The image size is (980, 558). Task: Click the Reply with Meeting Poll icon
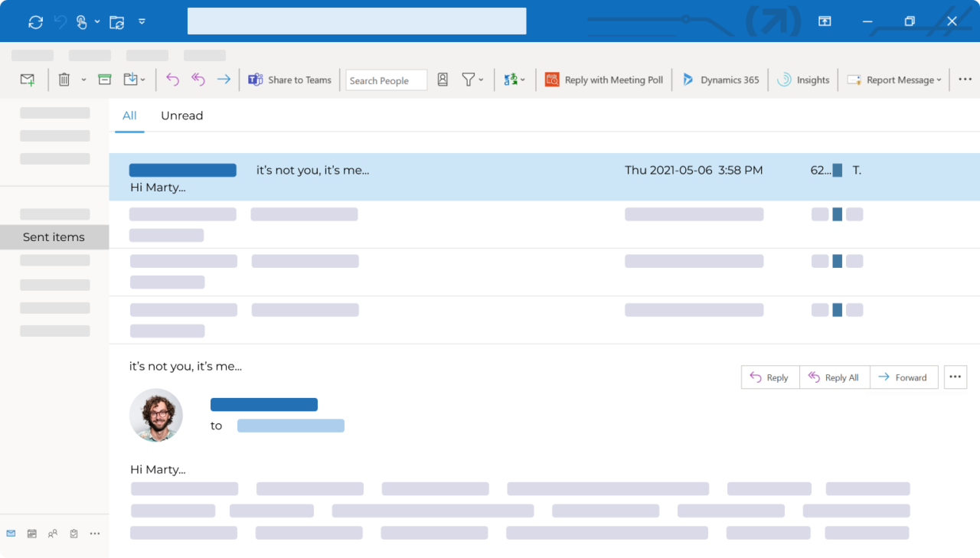(x=551, y=79)
